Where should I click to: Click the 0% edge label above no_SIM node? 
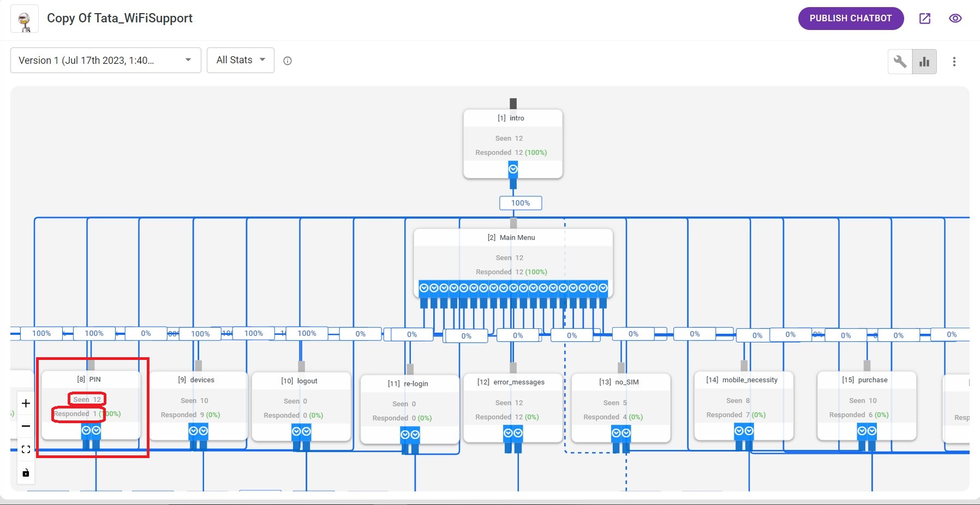[x=634, y=334]
